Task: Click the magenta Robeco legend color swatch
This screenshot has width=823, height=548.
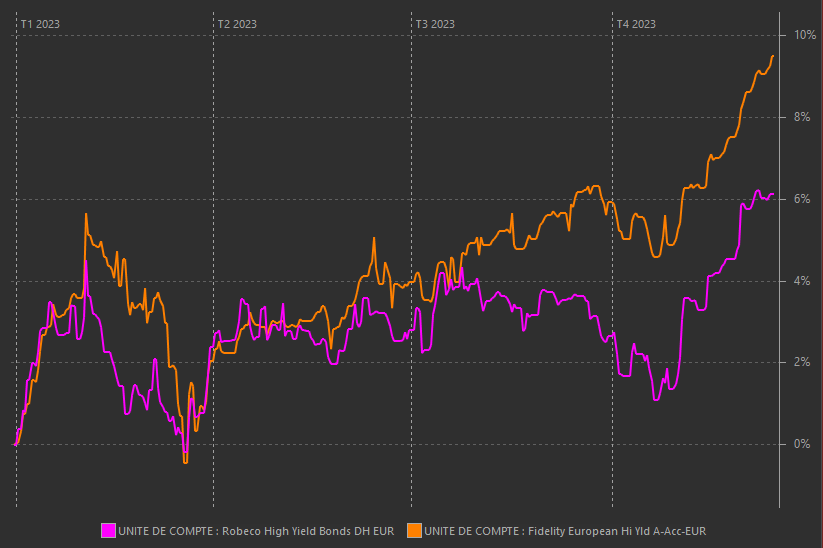Action: 108,531
